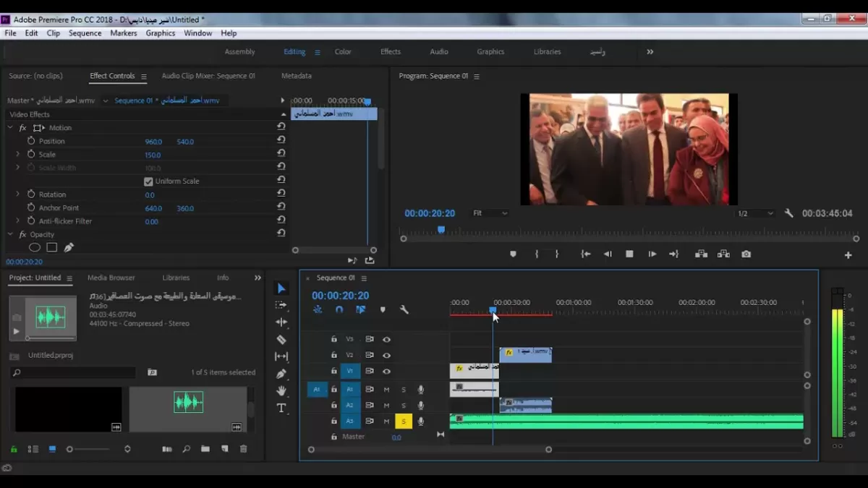Open the Media Browser panel tab
The width and height of the screenshot is (868, 488).
tap(111, 278)
